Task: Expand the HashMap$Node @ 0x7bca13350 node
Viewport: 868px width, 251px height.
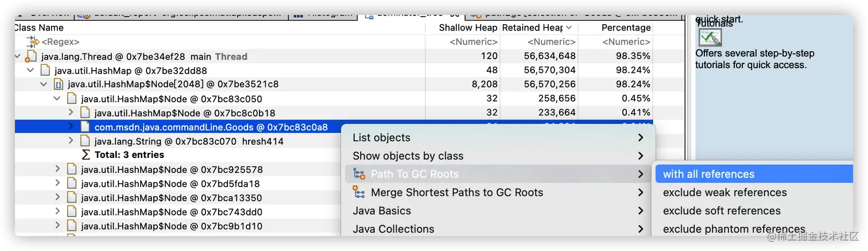Action: (57, 198)
